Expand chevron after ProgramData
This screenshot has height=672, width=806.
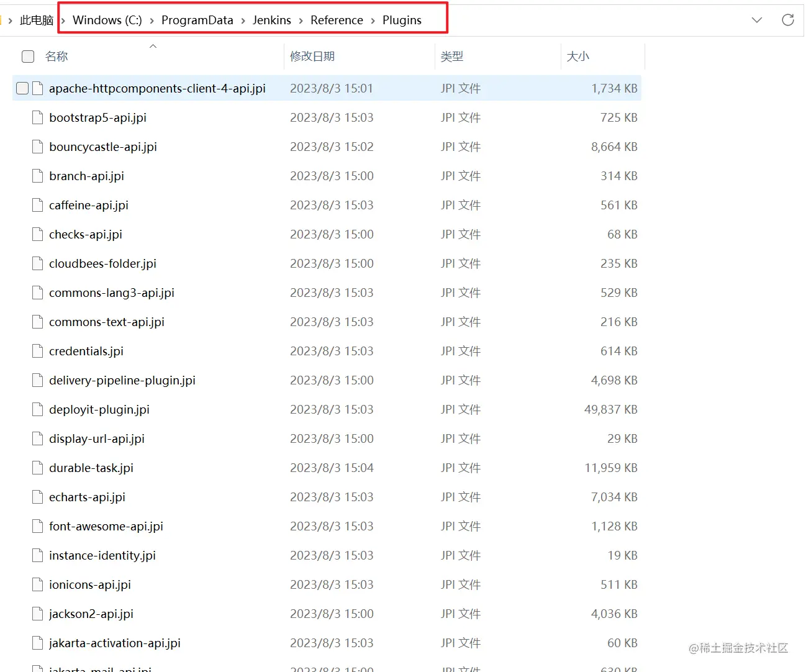coord(243,20)
